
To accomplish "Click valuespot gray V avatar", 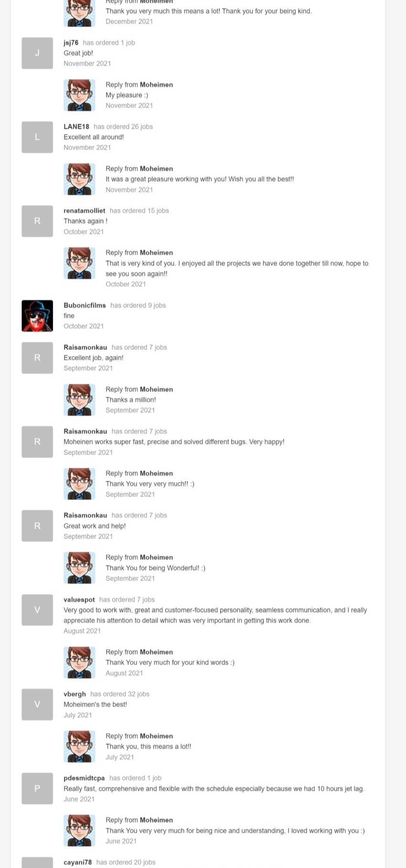I will 37,610.
